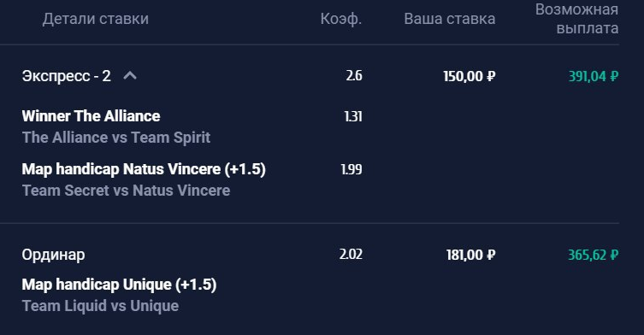Viewport: 644px width, 335px height.
Task: Select the Экспресс - 2 bet title
Action: 67,76
